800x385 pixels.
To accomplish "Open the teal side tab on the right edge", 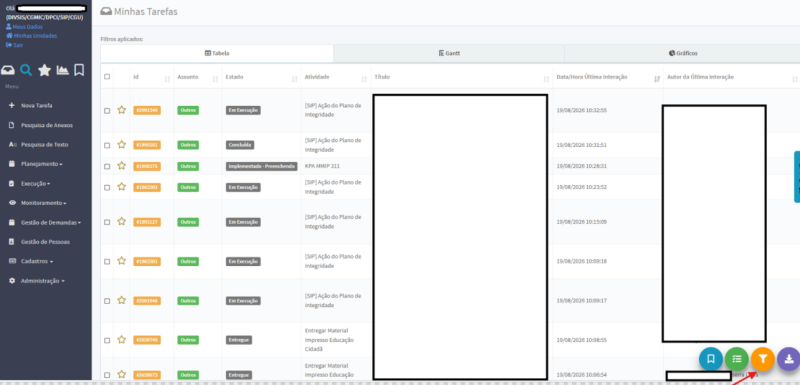I will click(x=797, y=176).
